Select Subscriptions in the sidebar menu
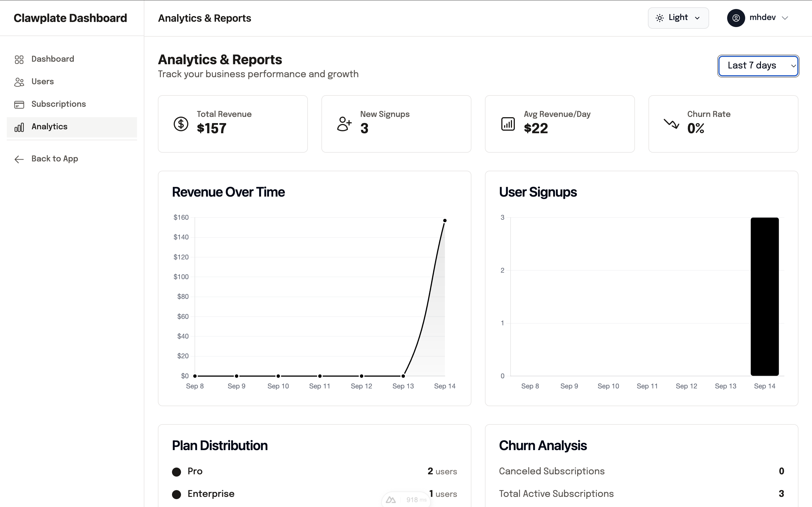The image size is (812, 507). click(59, 104)
